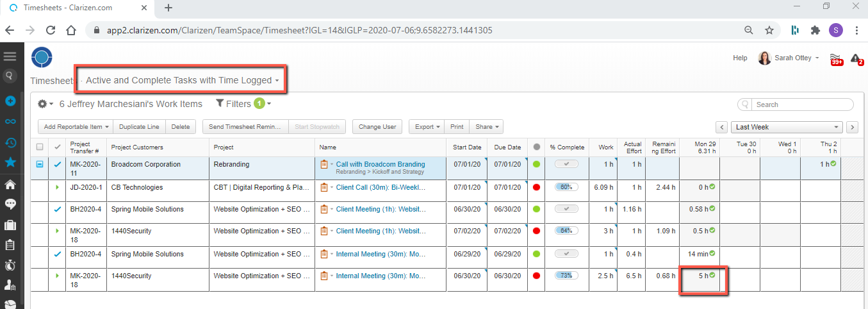Click the Change User button

click(377, 127)
